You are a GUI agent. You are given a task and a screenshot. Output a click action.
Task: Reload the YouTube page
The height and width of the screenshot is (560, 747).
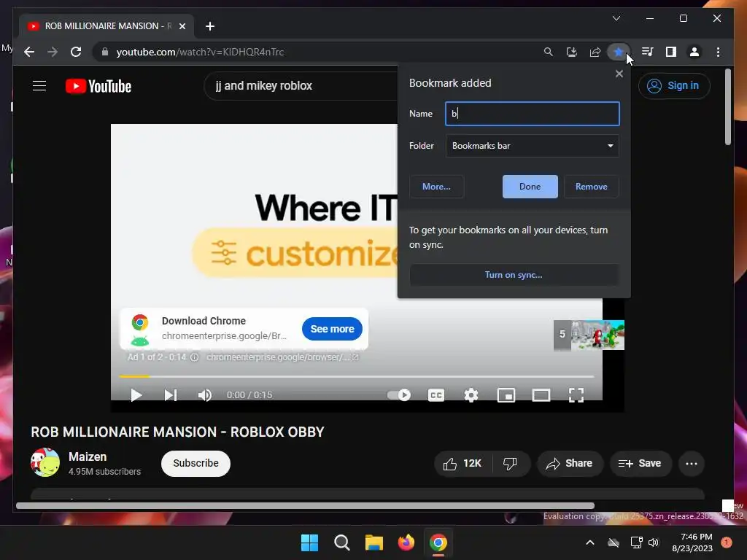(x=76, y=52)
